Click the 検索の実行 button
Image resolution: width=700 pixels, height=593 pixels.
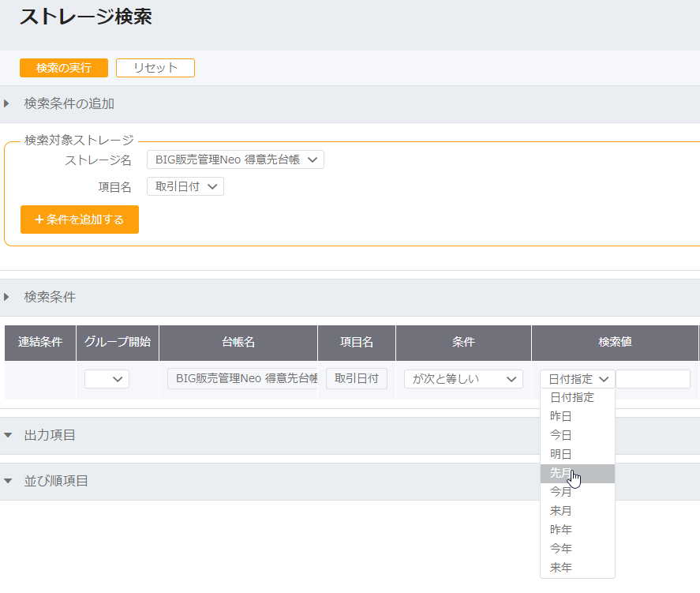point(64,68)
